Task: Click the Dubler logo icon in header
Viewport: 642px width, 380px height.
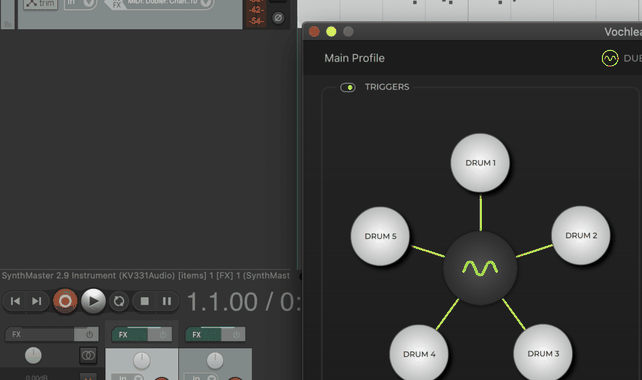Action: (x=610, y=59)
